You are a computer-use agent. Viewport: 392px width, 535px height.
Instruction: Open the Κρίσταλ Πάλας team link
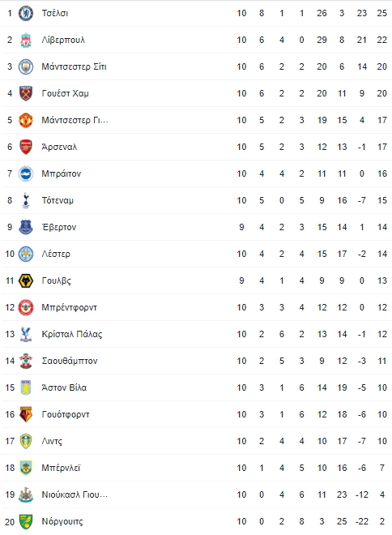tap(72, 334)
